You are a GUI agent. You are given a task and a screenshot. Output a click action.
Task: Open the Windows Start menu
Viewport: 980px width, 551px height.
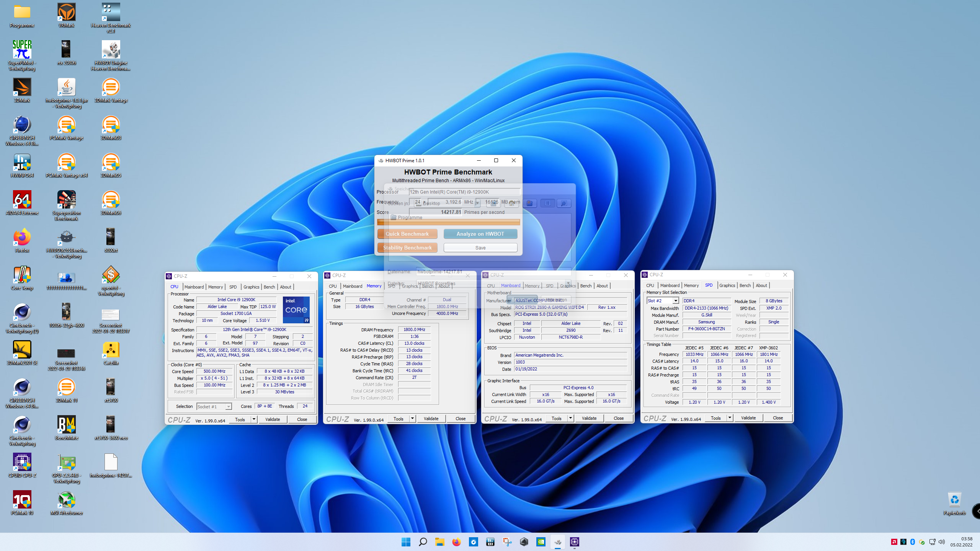[406, 542]
